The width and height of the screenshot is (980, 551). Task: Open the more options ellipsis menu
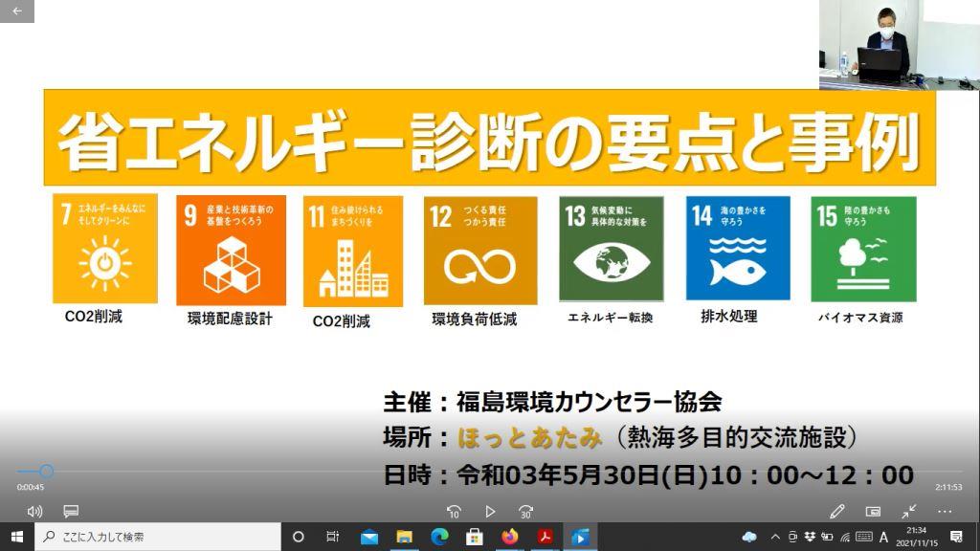coord(945,512)
